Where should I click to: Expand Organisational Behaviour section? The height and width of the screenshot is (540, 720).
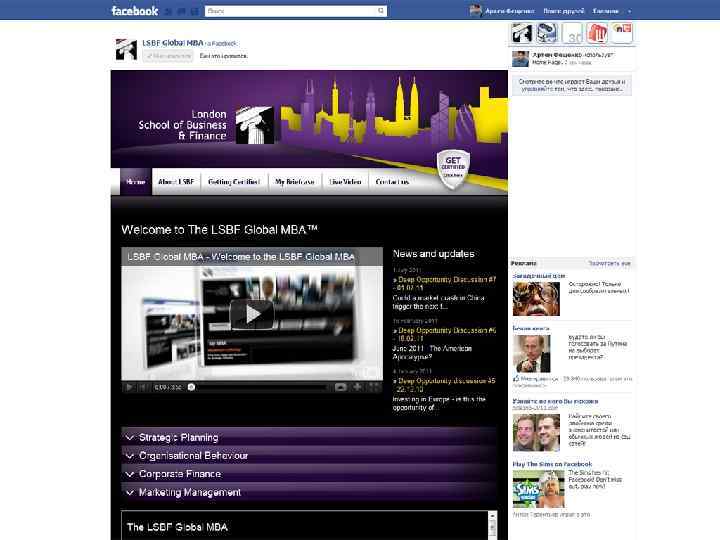tap(309, 456)
